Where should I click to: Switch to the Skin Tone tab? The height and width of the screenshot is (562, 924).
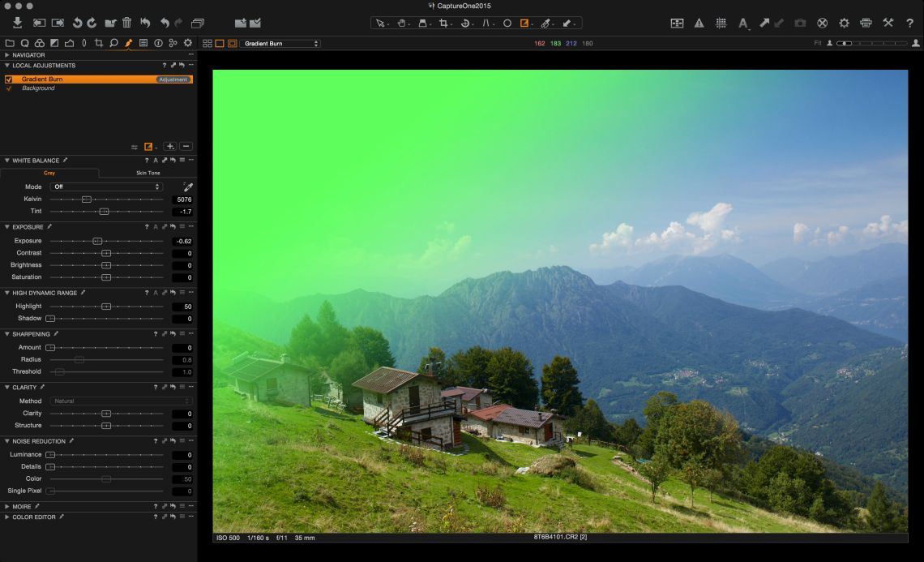148,173
